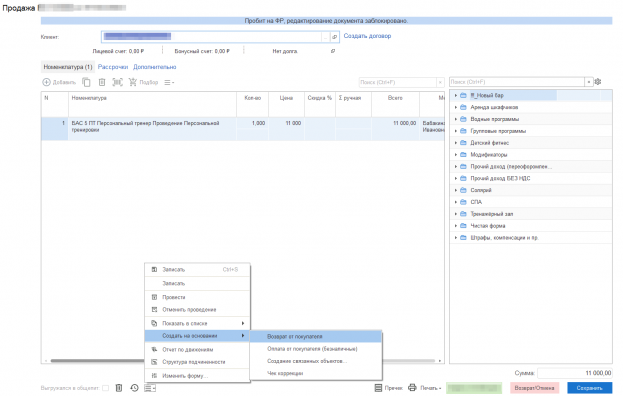Viewport: 623px width, 396px height.
Task: Expand the Водные программы folder
Action: tap(455, 119)
